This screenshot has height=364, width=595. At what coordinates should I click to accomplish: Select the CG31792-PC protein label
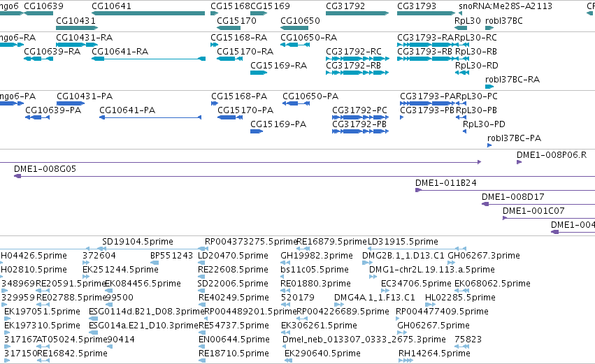coord(359,110)
